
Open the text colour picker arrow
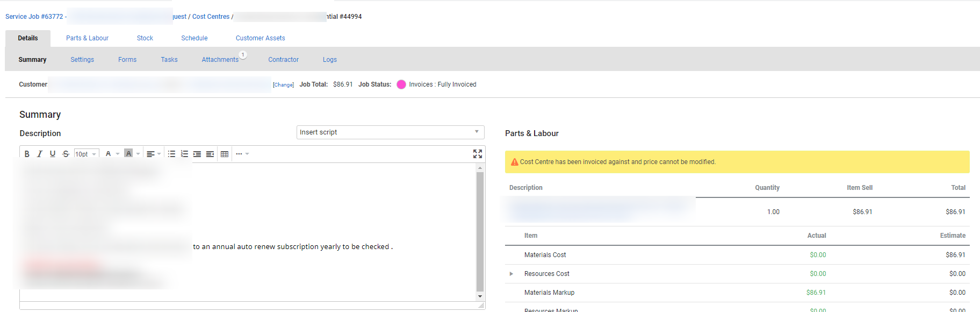click(x=118, y=154)
